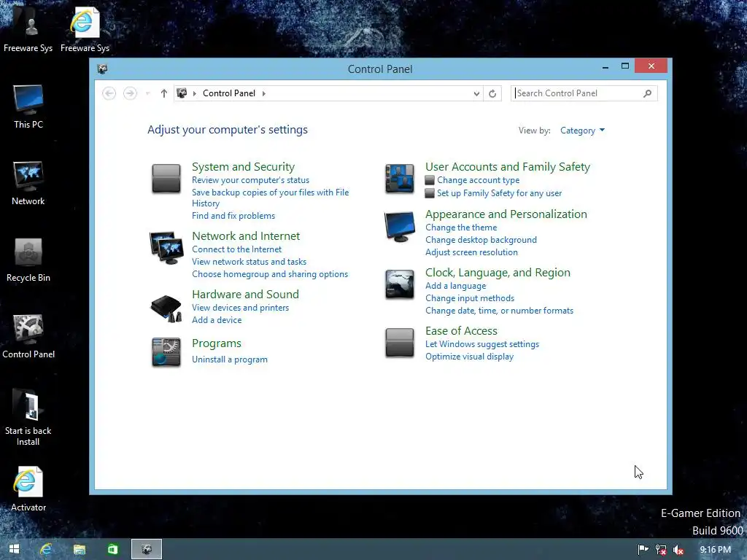
Task: Open the recent locations dropdown arrow
Action: tap(147, 93)
